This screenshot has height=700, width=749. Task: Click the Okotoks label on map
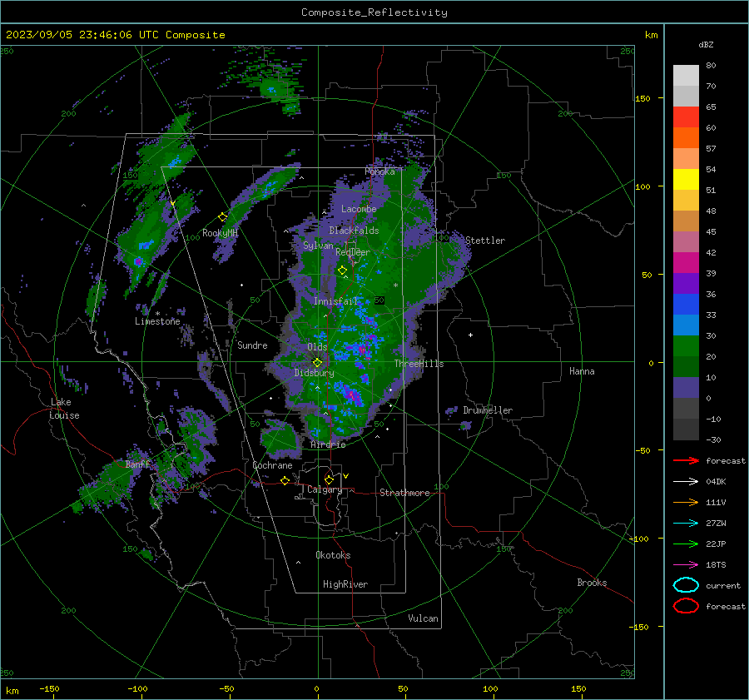[333, 555]
